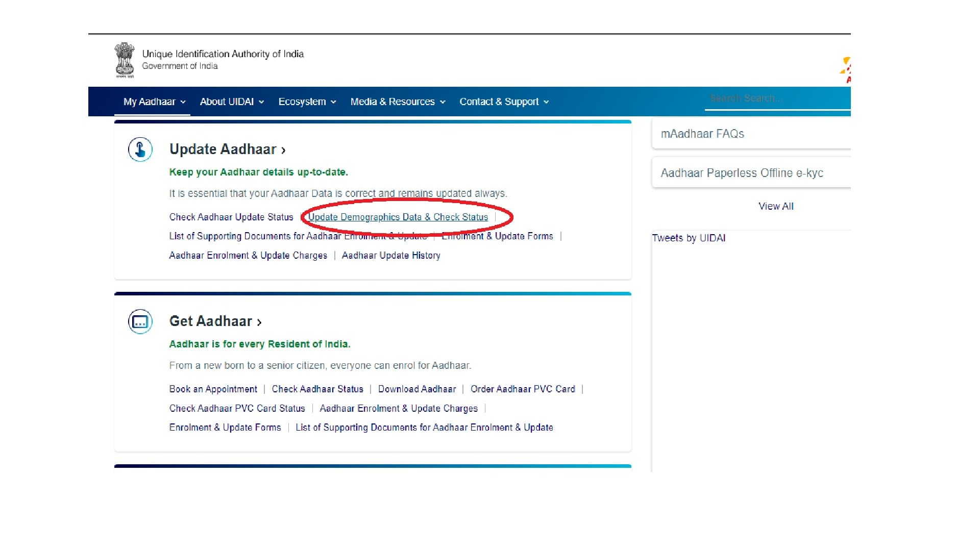Click View All under FAQs

tap(775, 207)
